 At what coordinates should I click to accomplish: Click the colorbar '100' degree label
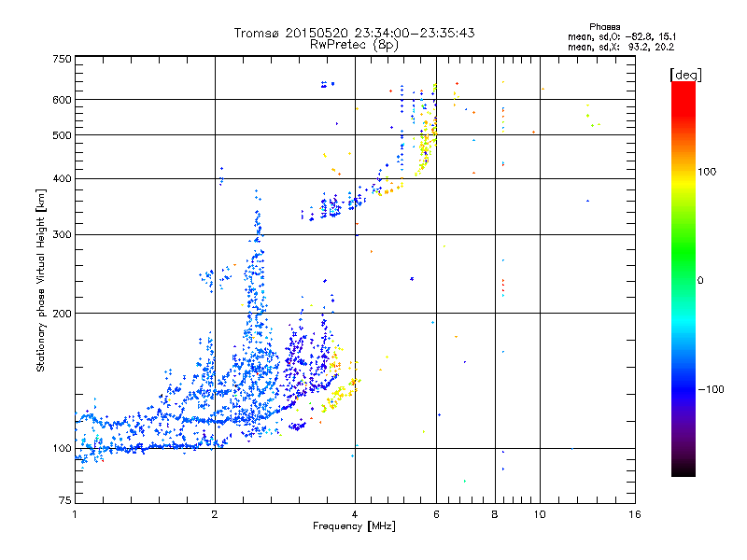point(707,172)
